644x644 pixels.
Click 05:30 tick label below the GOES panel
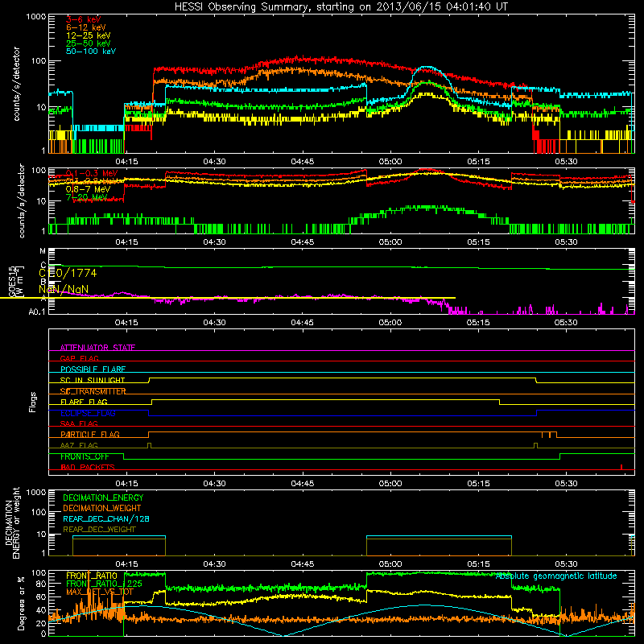(566, 323)
